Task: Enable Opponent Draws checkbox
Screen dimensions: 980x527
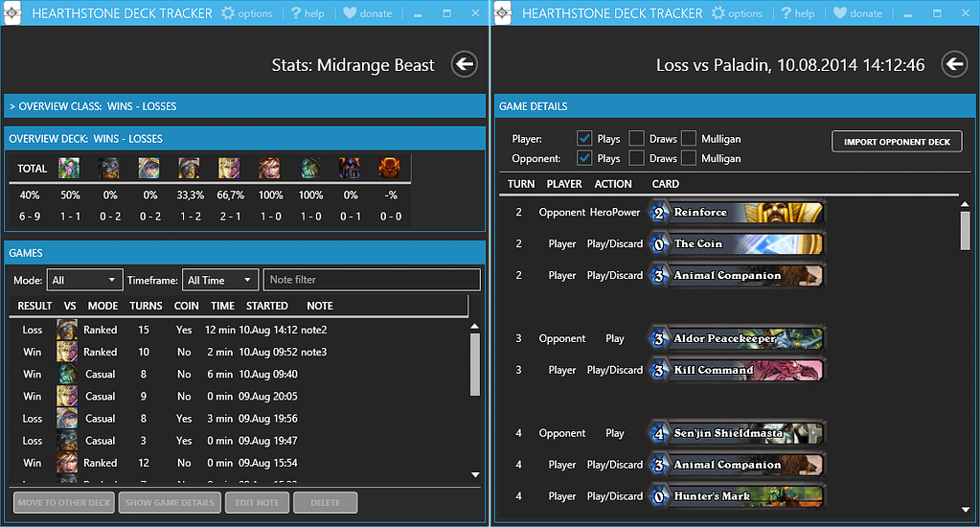Action: pyautogui.click(x=637, y=158)
